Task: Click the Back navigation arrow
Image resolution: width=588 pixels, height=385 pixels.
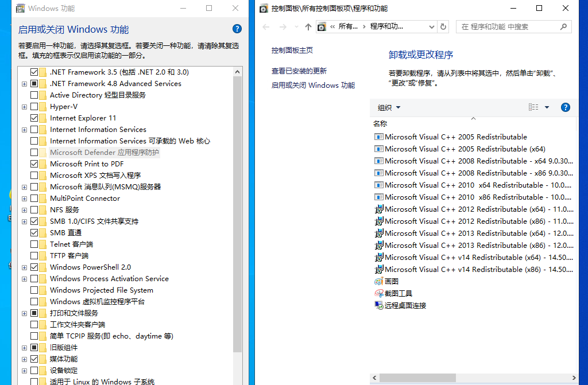Action: (266, 27)
